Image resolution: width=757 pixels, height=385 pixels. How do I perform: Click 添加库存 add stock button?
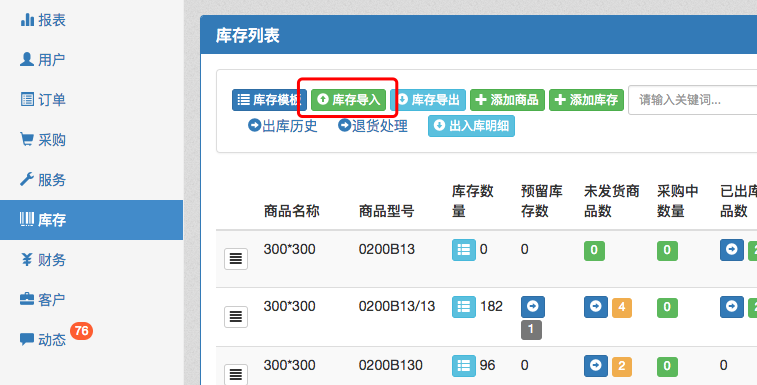(586, 100)
